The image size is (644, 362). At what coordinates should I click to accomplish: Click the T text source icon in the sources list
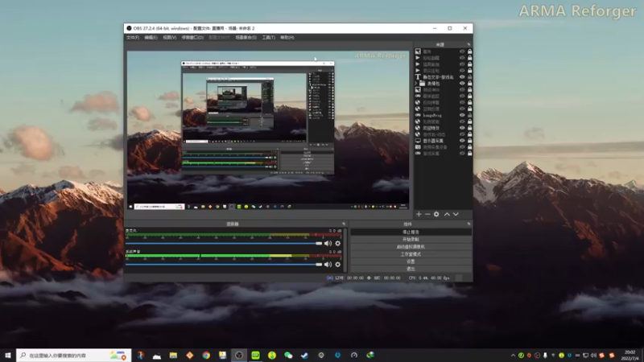coord(418,76)
